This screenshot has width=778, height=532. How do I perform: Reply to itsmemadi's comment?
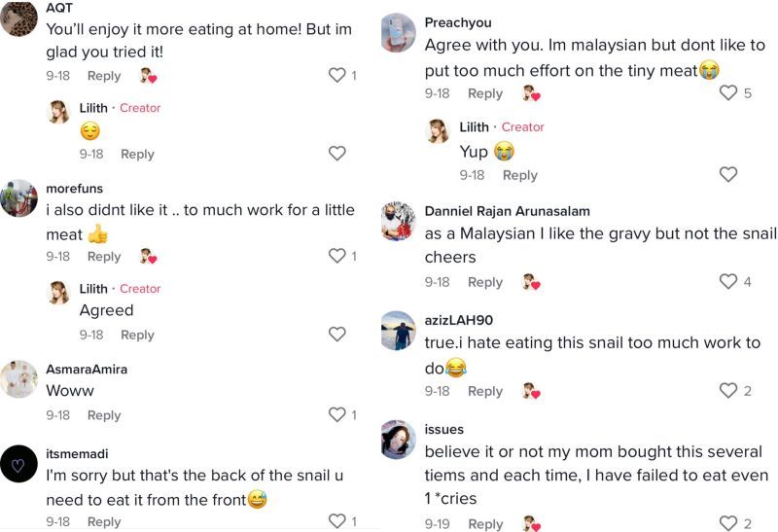[104, 521]
